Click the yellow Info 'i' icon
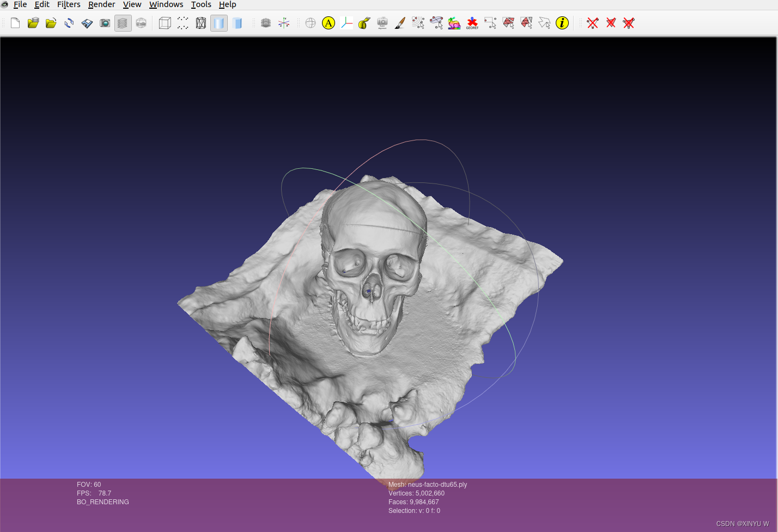 [562, 23]
